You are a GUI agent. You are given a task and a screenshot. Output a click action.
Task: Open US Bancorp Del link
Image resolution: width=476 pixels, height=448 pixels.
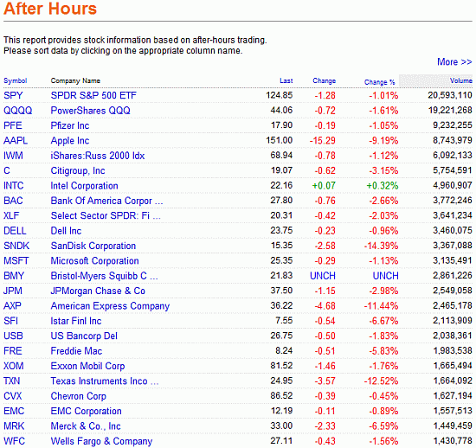point(84,336)
